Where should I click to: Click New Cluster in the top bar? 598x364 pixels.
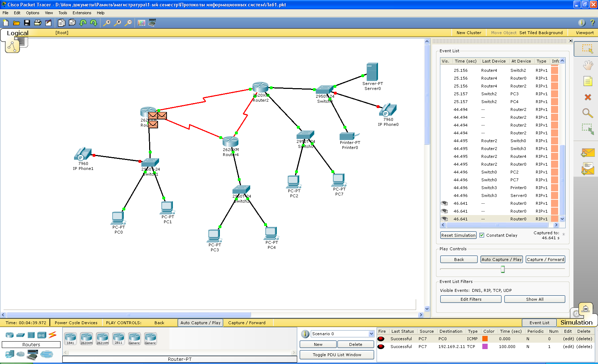point(469,33)
